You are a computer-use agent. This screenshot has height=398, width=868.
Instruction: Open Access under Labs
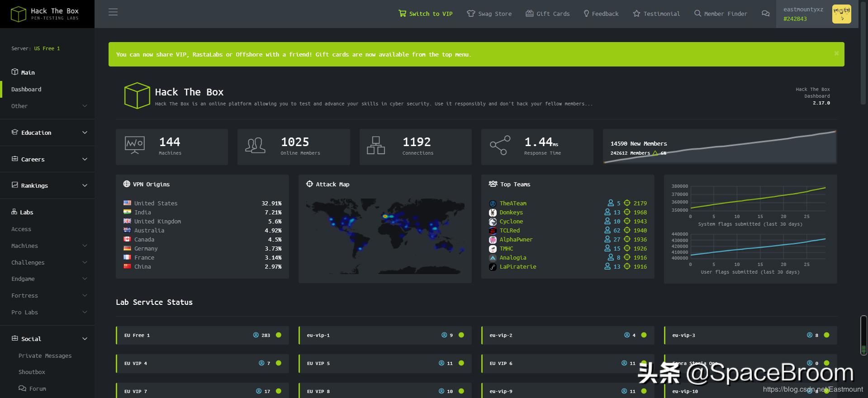pyautogui.click(x=21, y=229)
